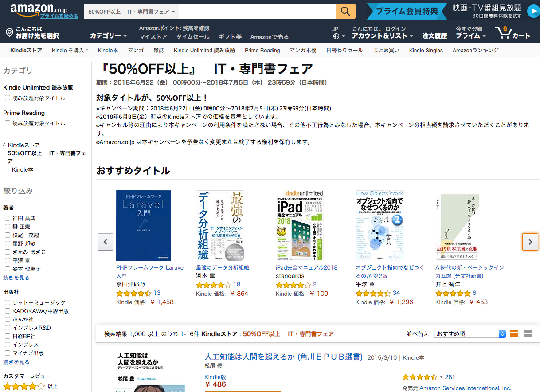Click the orange search magnifier button
Viewport: 540px width, 392px height.
(x=346, y=11)
